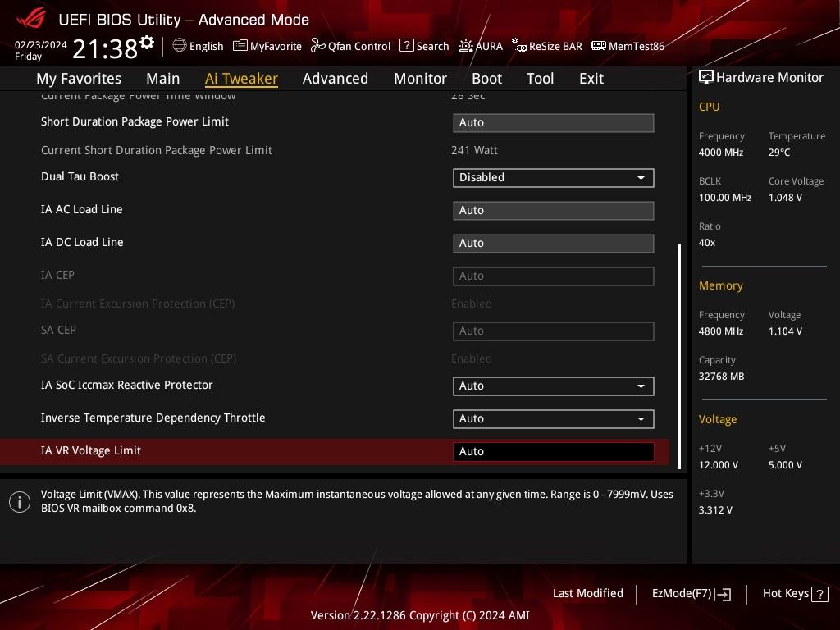Open the settings gear beside the clock

147,43
